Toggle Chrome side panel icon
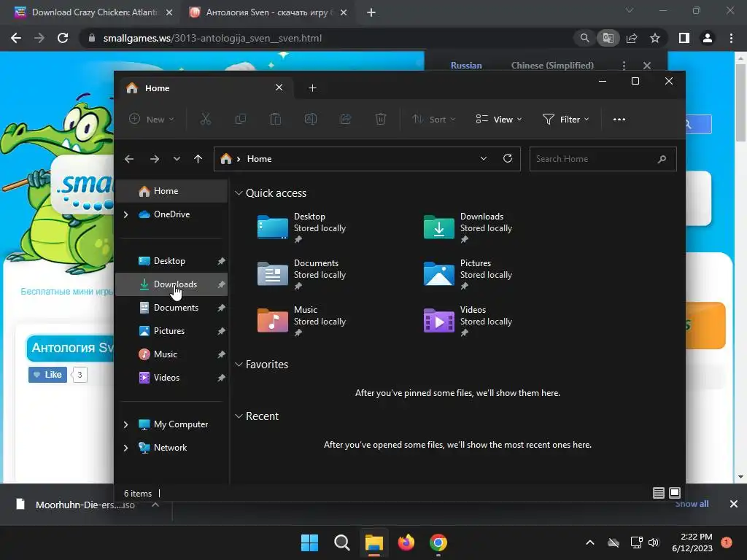 [x=684, y=38]
